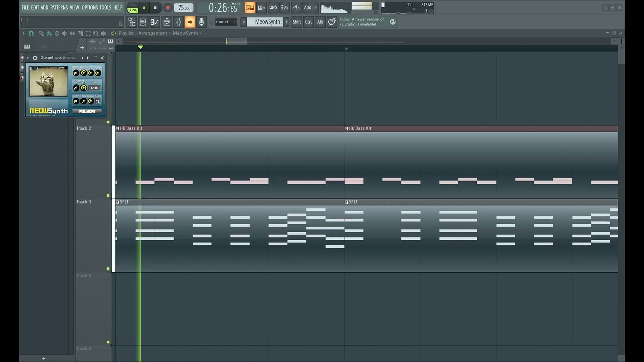Mute Track 4 using its green light
This screenshot has height=362, width=644.
108,342
